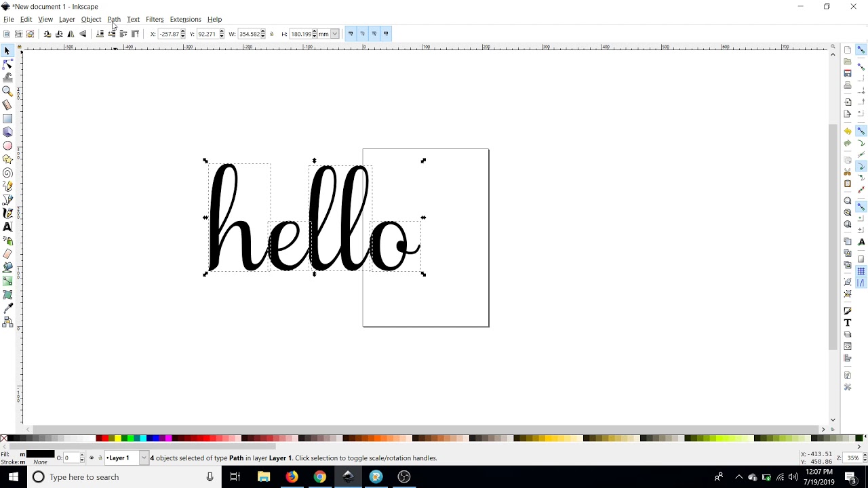Screen dimensions: 868x488
Task: Open Chrome from the taskbar
Action: point(319,477)
